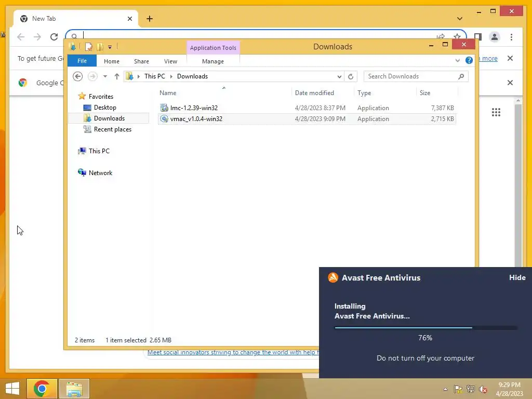Hide the Avast installer popup

[x=517, y=277]
